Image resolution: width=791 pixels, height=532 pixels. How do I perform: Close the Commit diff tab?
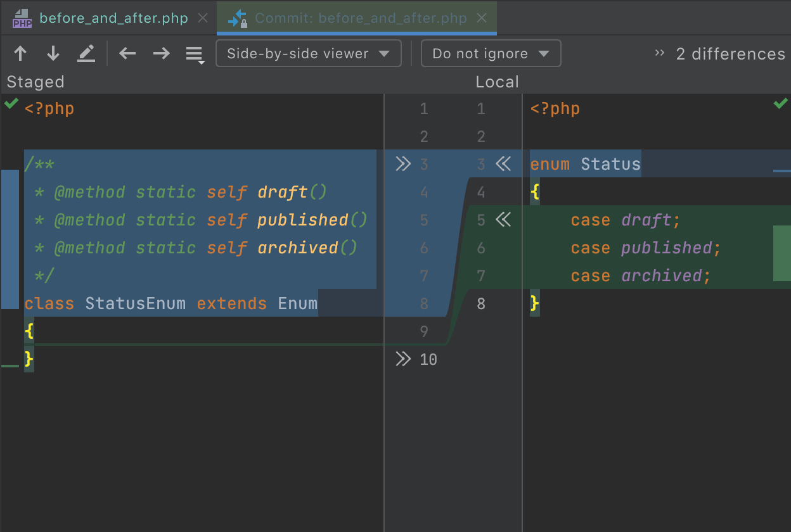click(482, 18)
